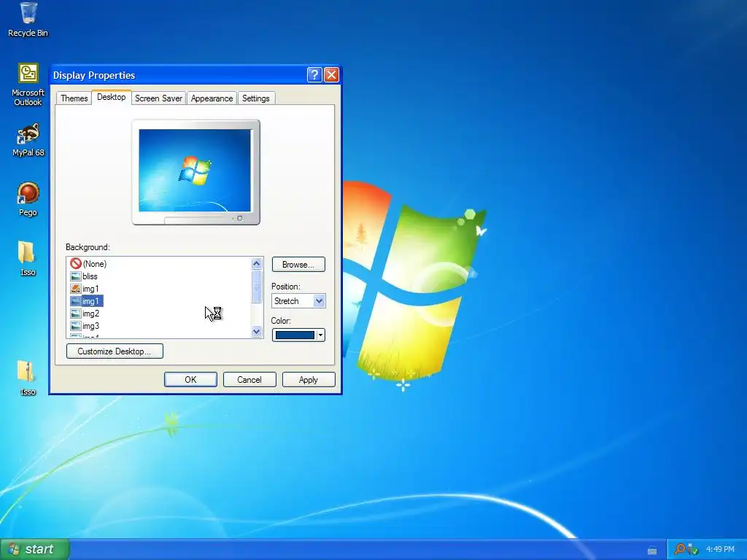Click the Cancel button
This screenshot has height=560, width=747.
[x=249, y=379]
